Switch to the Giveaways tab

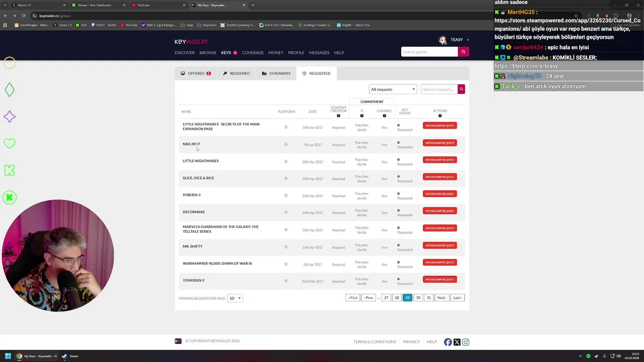(276, 73)
